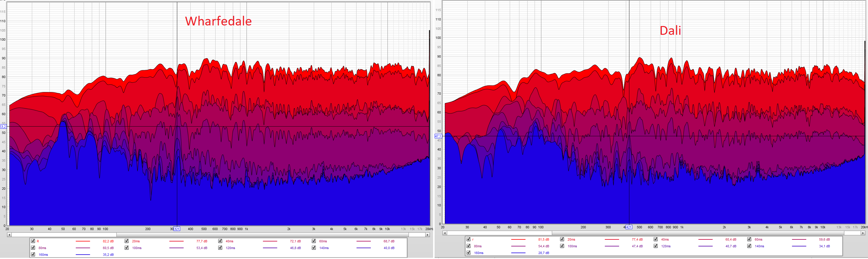Click the 60,4 dB value in Dali legend

[x=731, y=239]
